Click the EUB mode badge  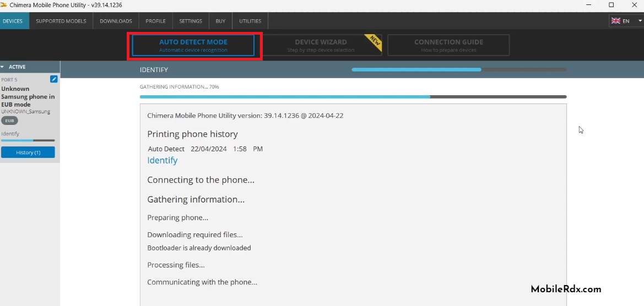pyautogui.click(x=9, y=121)
